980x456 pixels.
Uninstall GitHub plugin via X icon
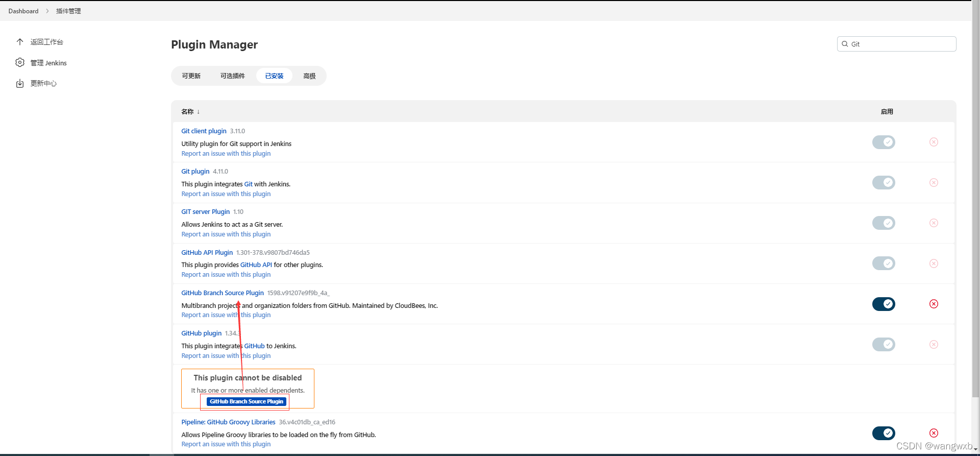tap(934, 344)
